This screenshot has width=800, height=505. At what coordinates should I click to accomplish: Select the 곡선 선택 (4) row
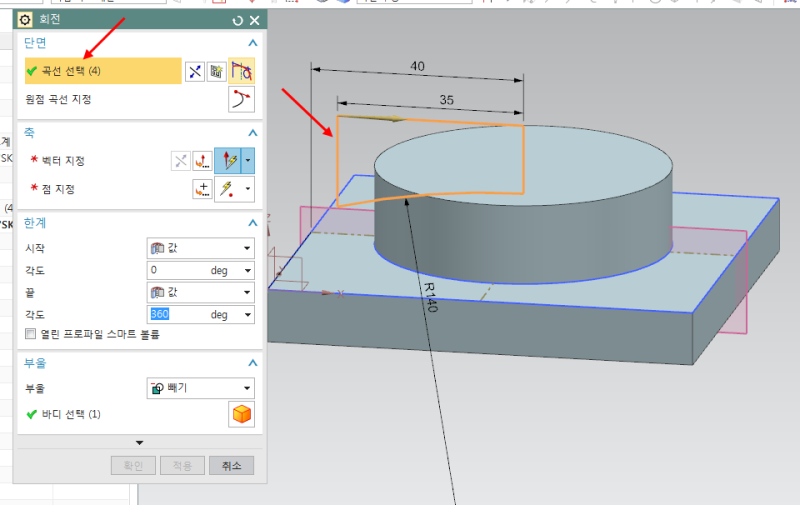(100, 71)
